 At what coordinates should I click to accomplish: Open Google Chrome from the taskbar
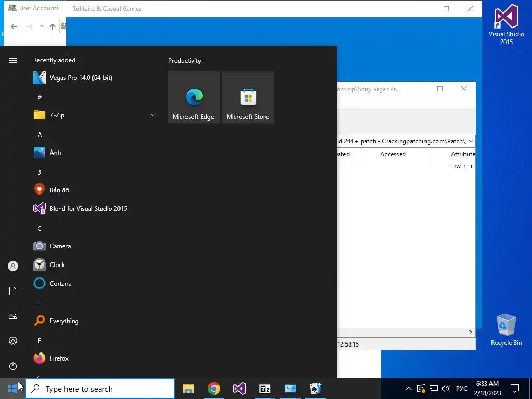click(214, 389)
